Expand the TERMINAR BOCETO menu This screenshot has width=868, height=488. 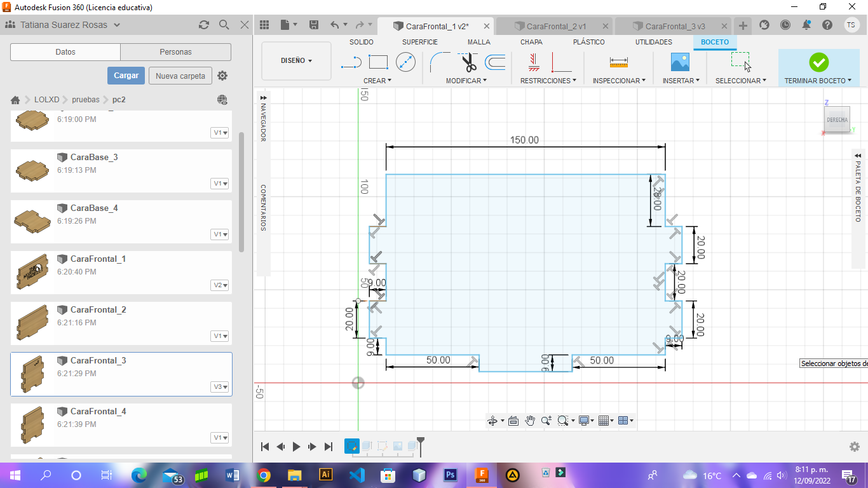pyautogui.click(x=818, y=81)
